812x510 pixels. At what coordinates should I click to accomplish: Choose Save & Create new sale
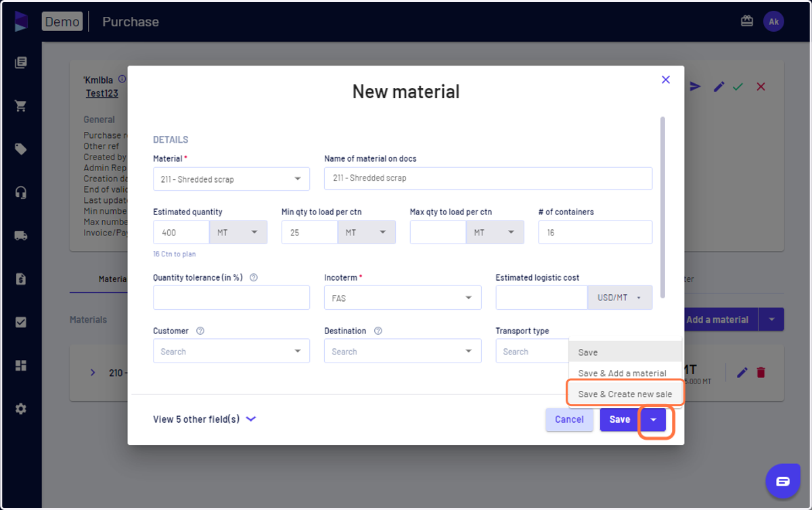625,394
